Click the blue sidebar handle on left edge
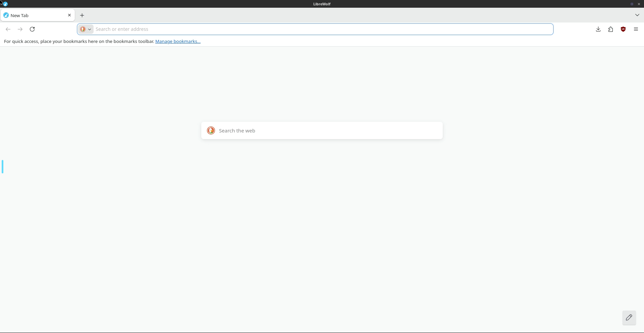 pyautogui.click(x=3, y=167)
